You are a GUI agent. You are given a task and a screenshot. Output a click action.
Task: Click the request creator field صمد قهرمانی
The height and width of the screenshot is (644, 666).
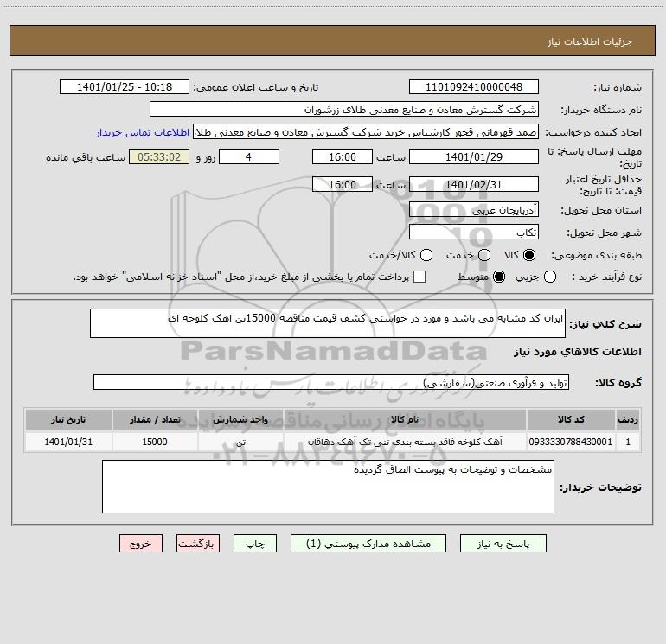click(366, 132)
